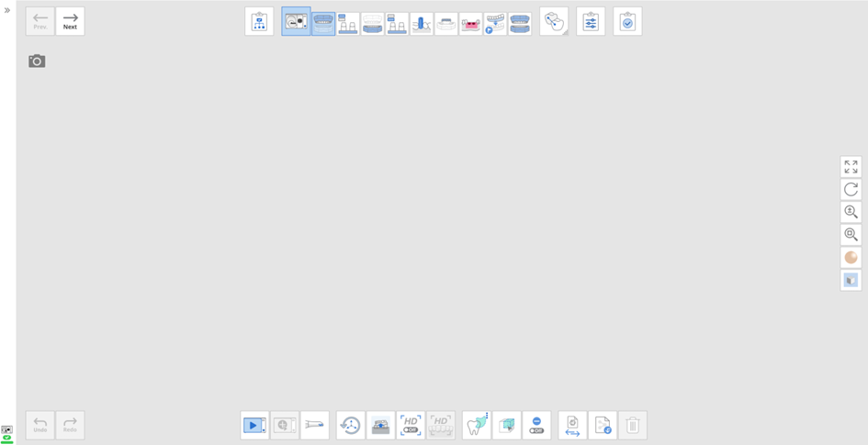The width and height of the screenshot is (868, 445).
Task: Select the highlighted upper jaw scan stage
Action: 323,24
